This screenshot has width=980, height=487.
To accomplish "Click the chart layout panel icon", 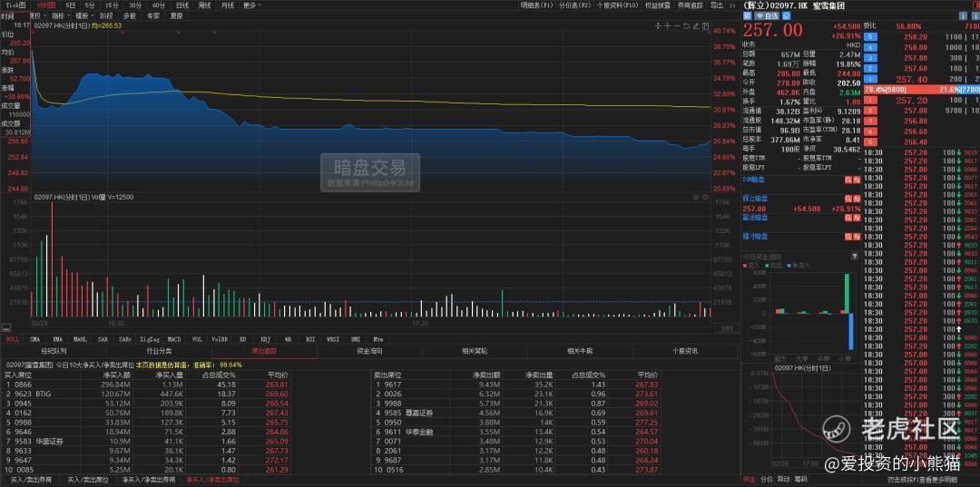I will (x=706, y=26).
